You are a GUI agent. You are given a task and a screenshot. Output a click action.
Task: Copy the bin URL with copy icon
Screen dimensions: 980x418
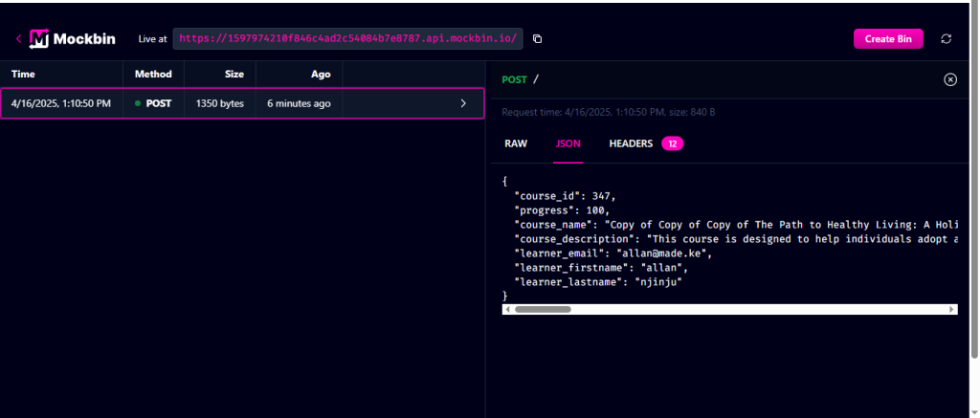[x=537, y=38]
